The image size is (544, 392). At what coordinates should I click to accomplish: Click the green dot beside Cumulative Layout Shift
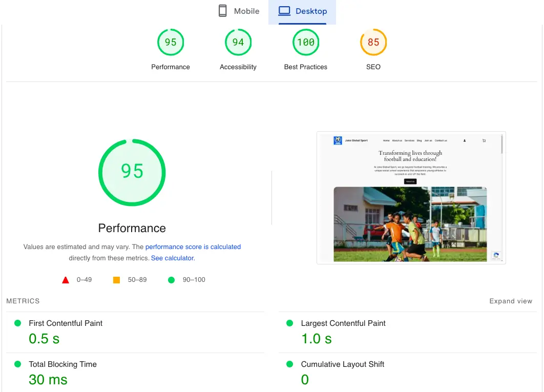click(x=290, y=364)
